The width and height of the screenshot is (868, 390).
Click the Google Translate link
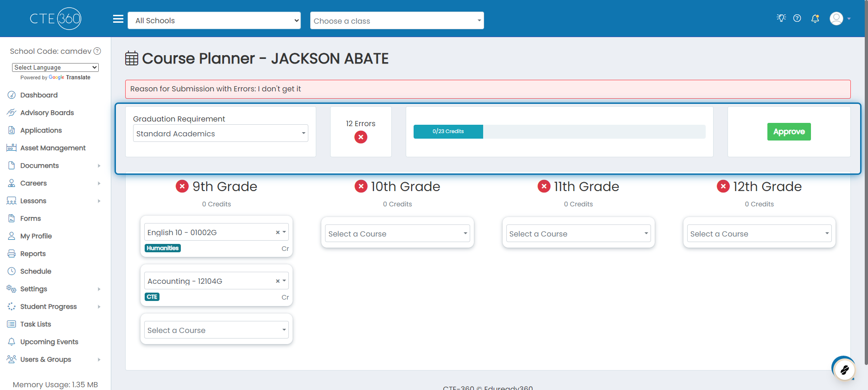[x=70, y=77]
